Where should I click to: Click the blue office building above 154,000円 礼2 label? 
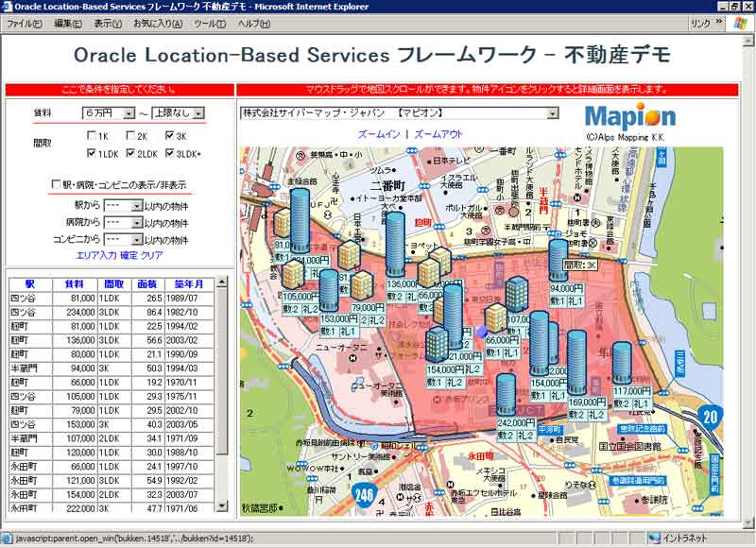coord(437,344)
